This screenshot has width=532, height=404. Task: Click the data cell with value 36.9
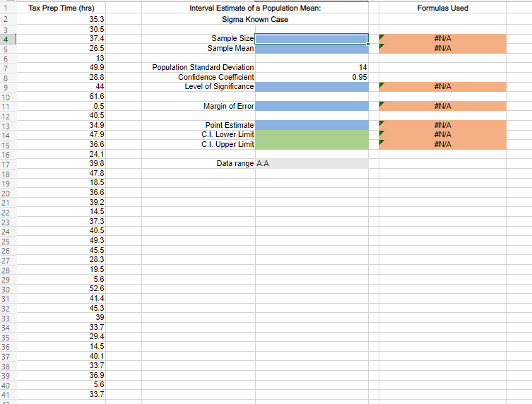click(61, 376)
